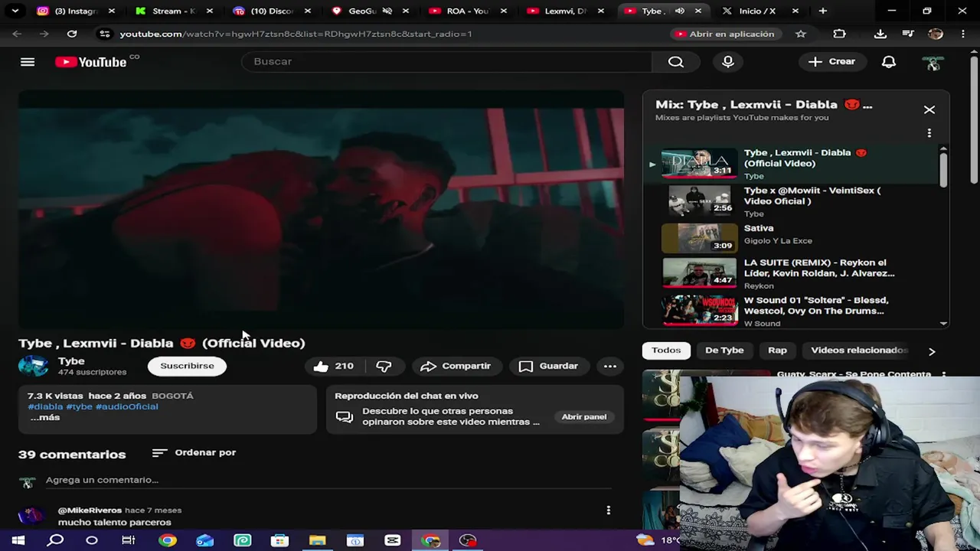The height and width of the screenshot is (551, 980).
Task: Open the YouTube account avatar menu
Action: click(x=933, y=62)
